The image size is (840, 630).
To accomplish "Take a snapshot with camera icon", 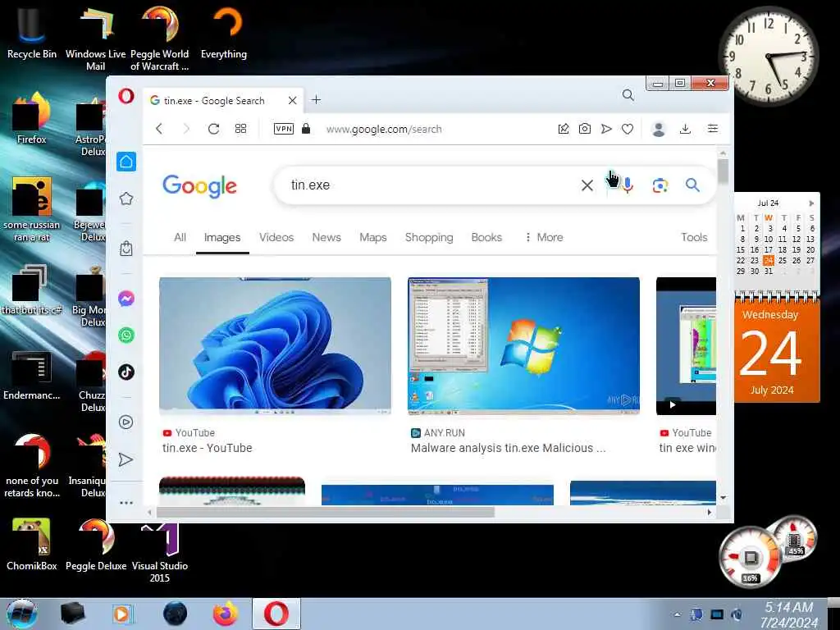I will click(x=584, y=129).
